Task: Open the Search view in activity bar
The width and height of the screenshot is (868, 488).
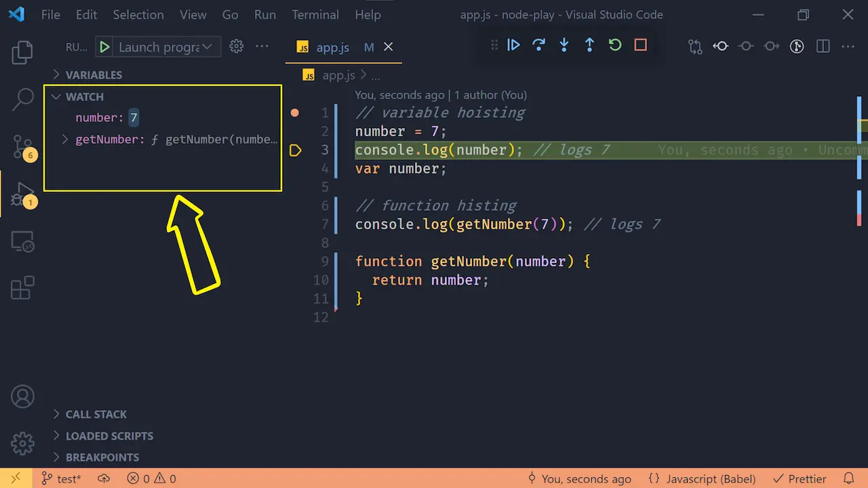Action: coord(22,99)
